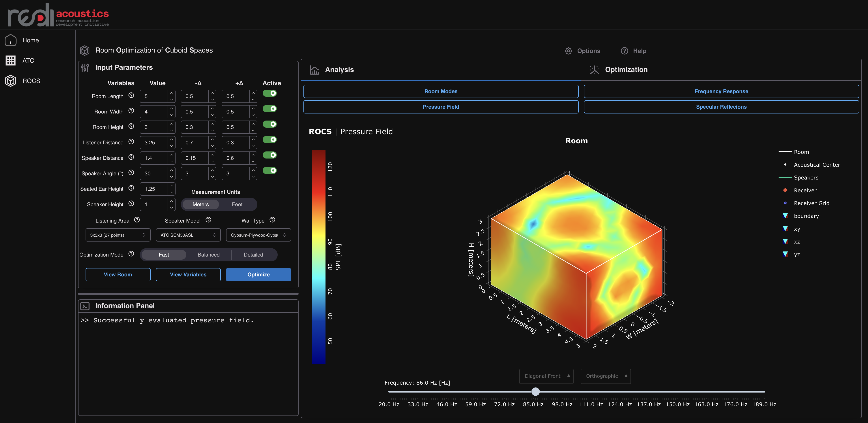Click the Home icon in the sidebar
Viewport: 868px width, 423px height.
pos(10,40)
